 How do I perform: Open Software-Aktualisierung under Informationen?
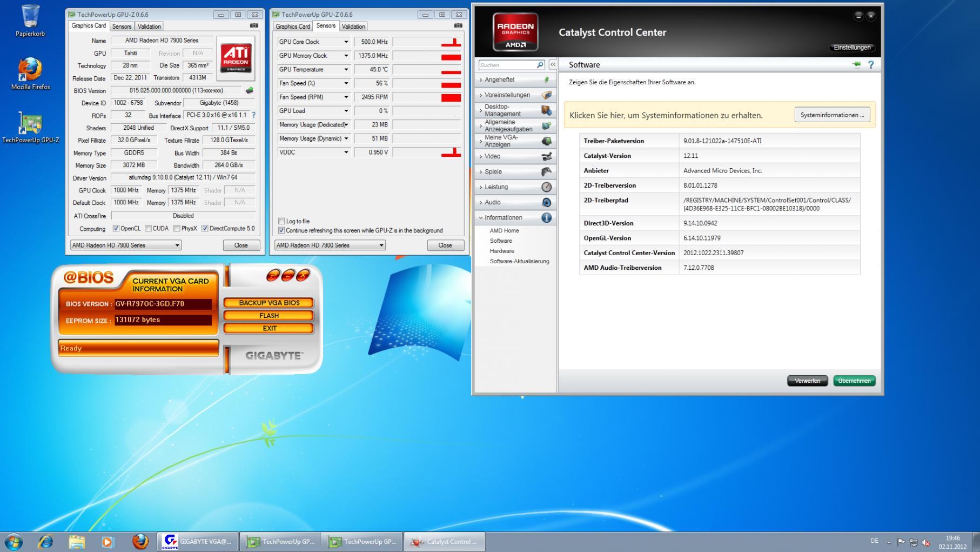519,261
